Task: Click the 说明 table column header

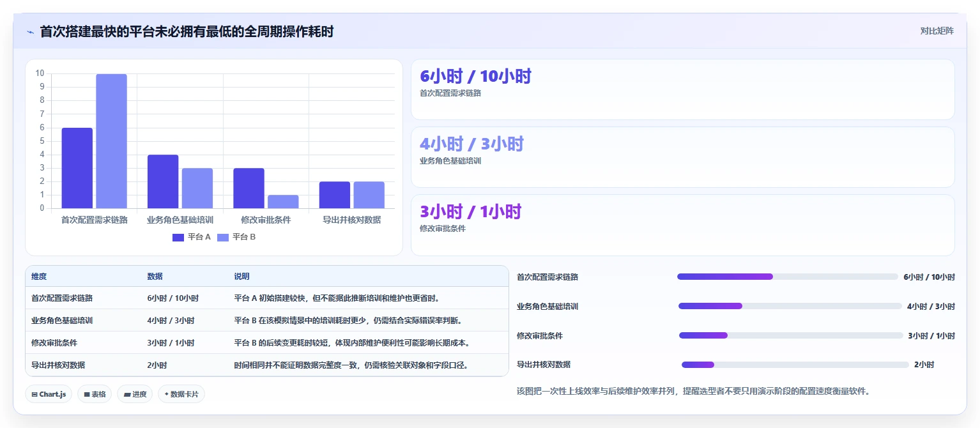Action: point(241,277)
